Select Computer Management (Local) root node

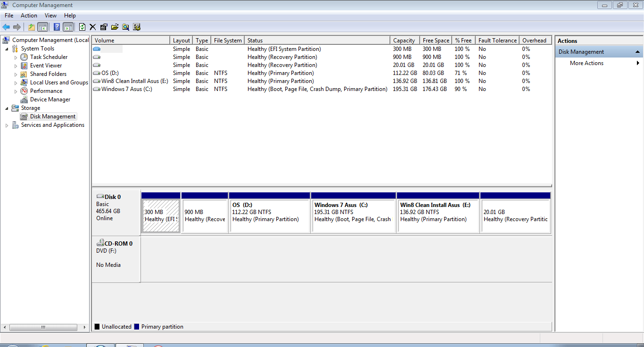(50, 40)
